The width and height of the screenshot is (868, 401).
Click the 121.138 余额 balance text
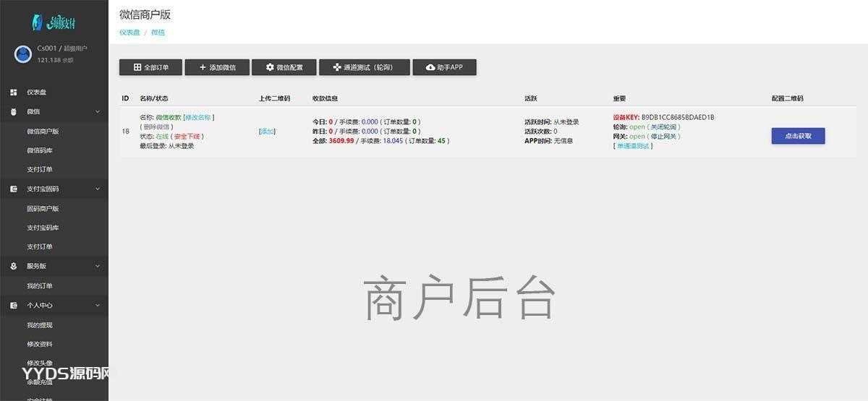[x=55, y=60]
